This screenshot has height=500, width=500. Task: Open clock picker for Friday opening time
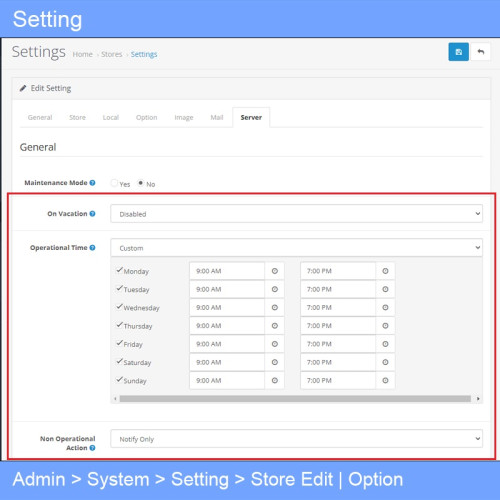(x=274, y=344)
